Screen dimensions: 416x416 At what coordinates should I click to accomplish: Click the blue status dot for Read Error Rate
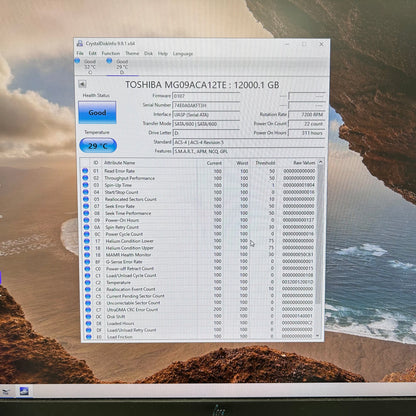[x=85, y=171]
